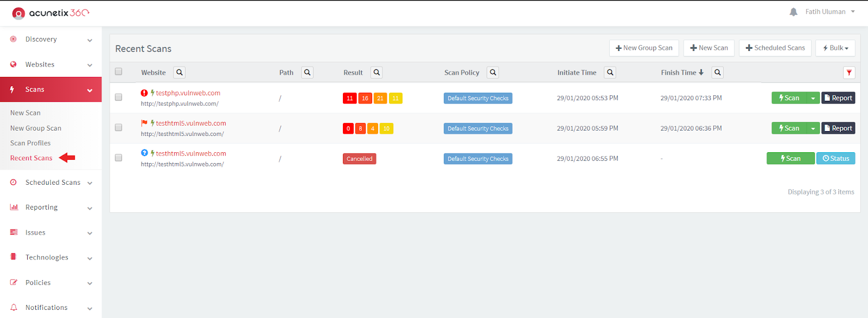868x318 pixels.
Task: Open the Fatih Uluman user menu
Action: pyautogui.click(x=829, y=12)
